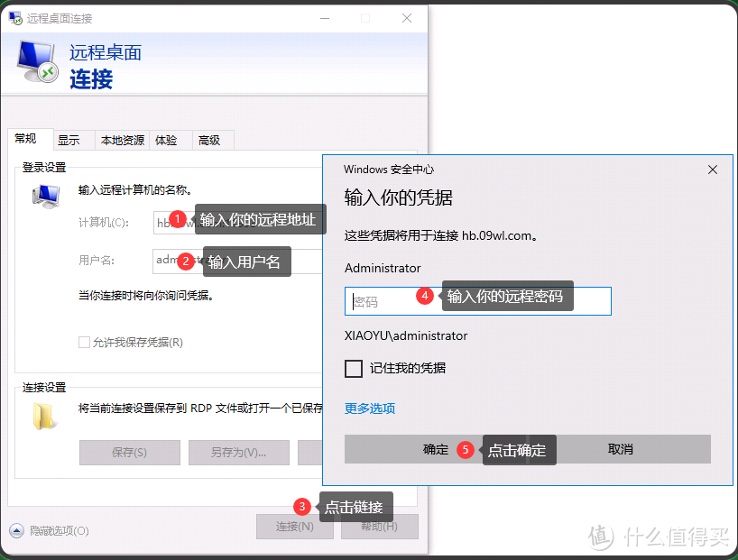
Task: Click the 另存为(V) button
Action: click(x=238, y=452)
